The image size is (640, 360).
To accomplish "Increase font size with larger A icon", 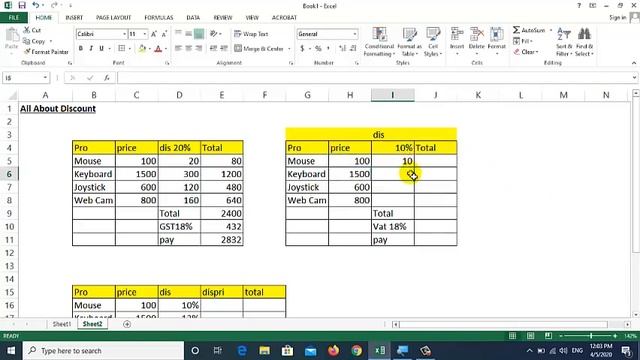I will click(x=154, y=34).
